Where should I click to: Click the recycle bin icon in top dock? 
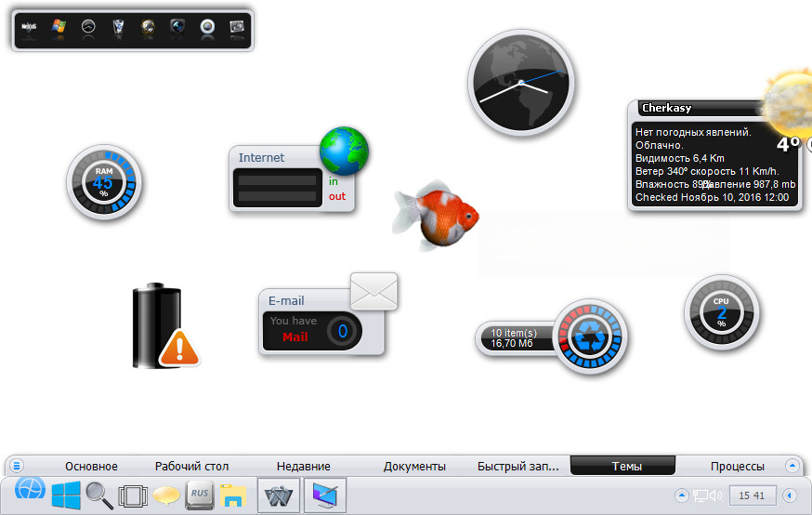click(118, 28)
